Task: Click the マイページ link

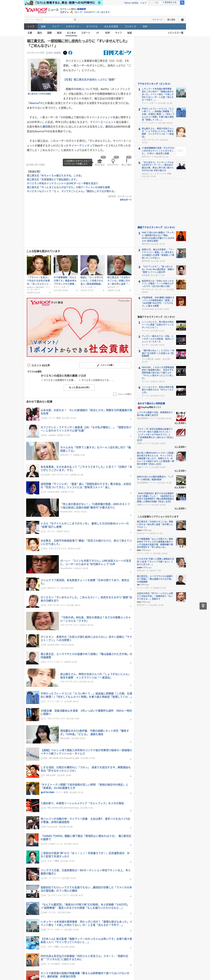Action: [x=157, y=19]
